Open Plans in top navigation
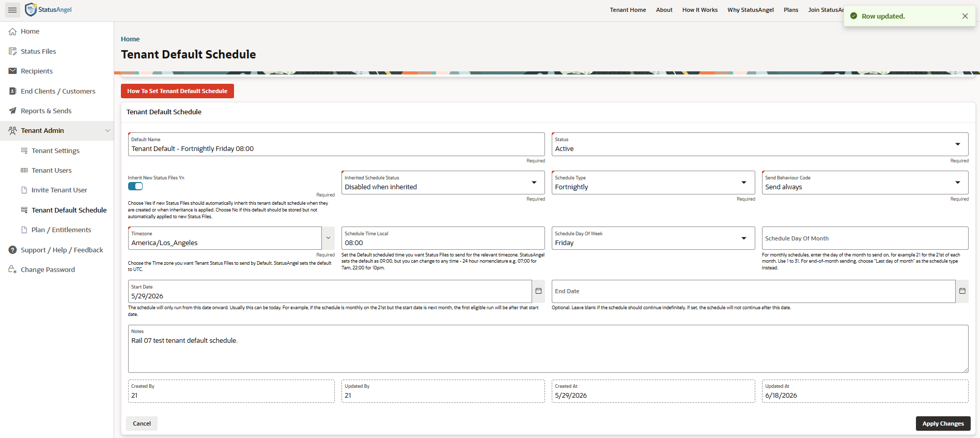Screen dimensions: 980x438 [791, 10]
